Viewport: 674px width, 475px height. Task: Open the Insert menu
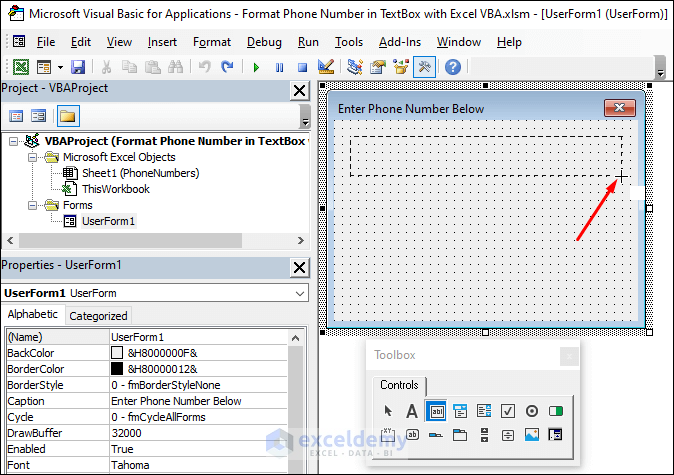point(162,42)
